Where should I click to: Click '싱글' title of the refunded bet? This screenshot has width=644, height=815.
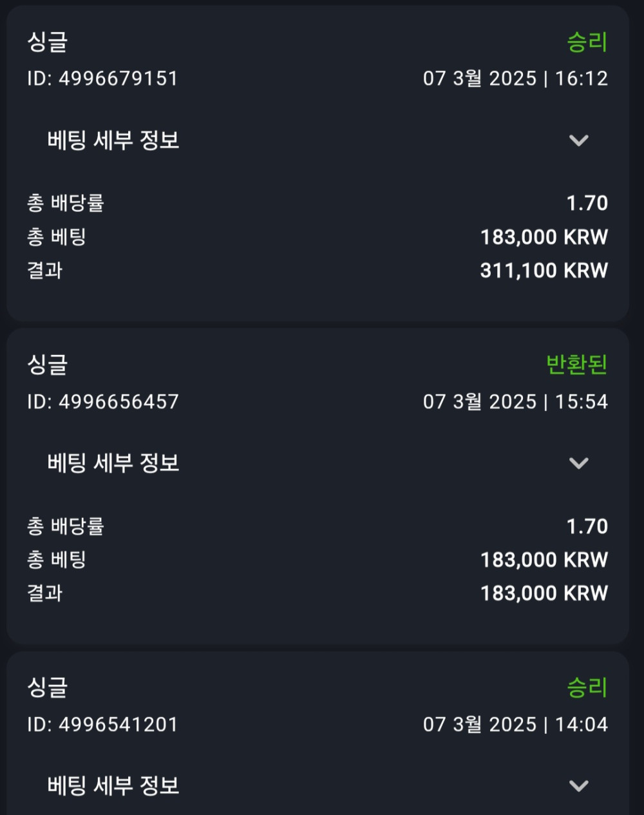(x=47, y=365)
